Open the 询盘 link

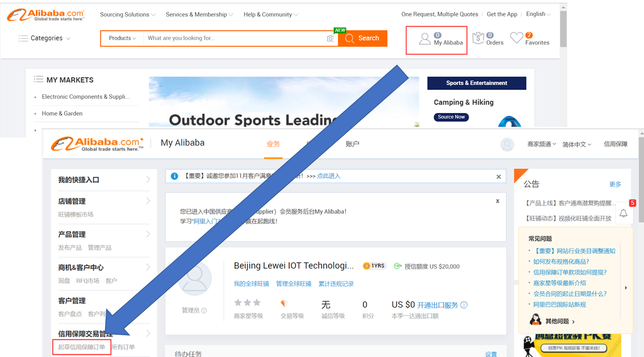pos(64,281)
